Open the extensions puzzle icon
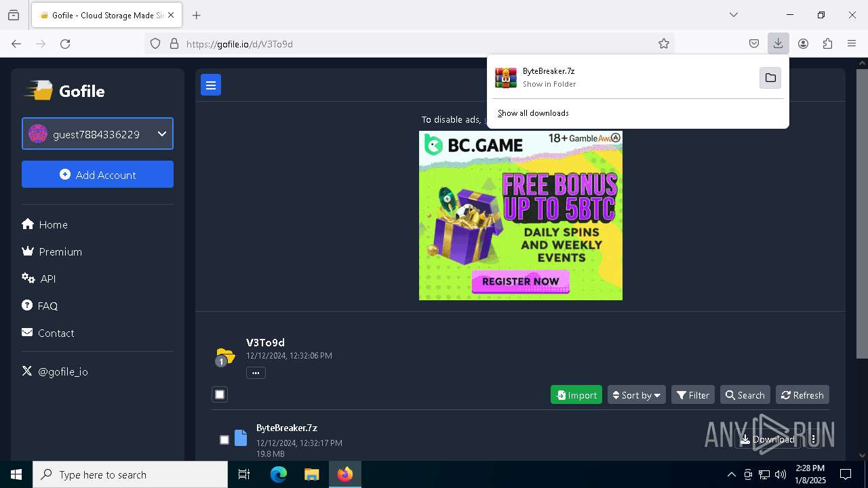This screenshot has width=868, height=488. [x=827, y=44]
